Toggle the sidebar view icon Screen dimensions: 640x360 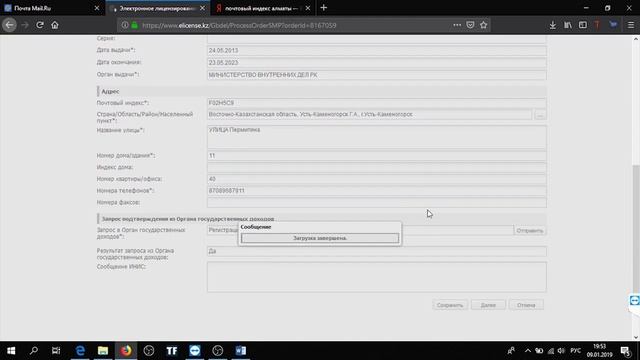[583, 25]
